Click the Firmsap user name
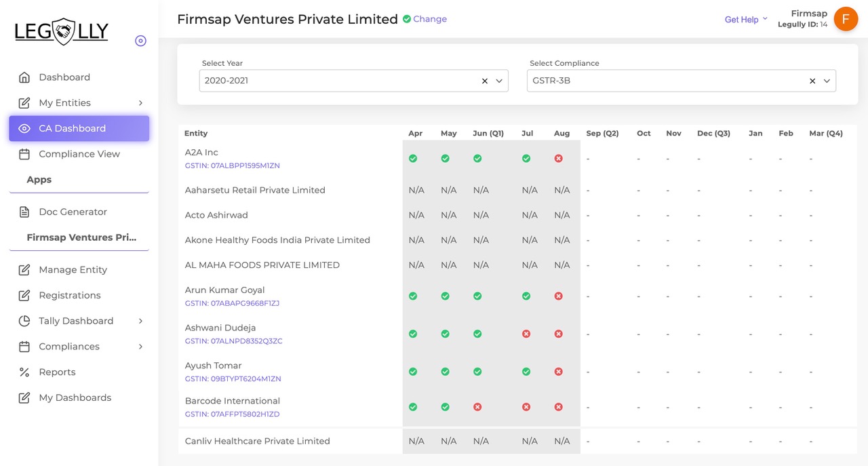868x466 pixels. pos(809,14)
